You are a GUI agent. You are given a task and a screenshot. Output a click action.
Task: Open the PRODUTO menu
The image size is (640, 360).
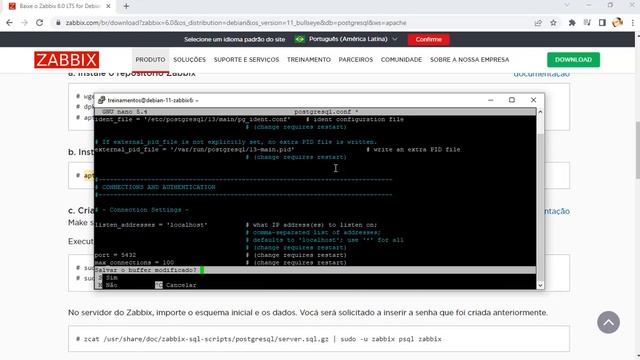150,60
